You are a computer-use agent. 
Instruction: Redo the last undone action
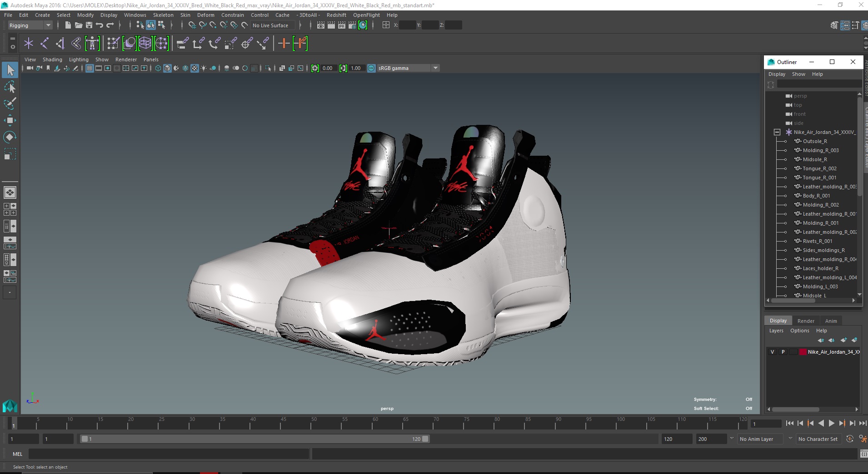[x=110, y=25]
